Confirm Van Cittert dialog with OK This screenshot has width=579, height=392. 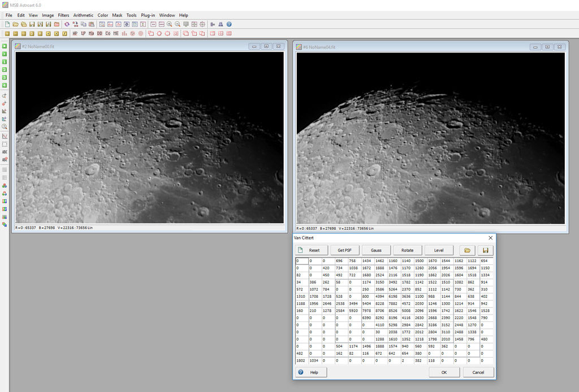pos(444,372)
